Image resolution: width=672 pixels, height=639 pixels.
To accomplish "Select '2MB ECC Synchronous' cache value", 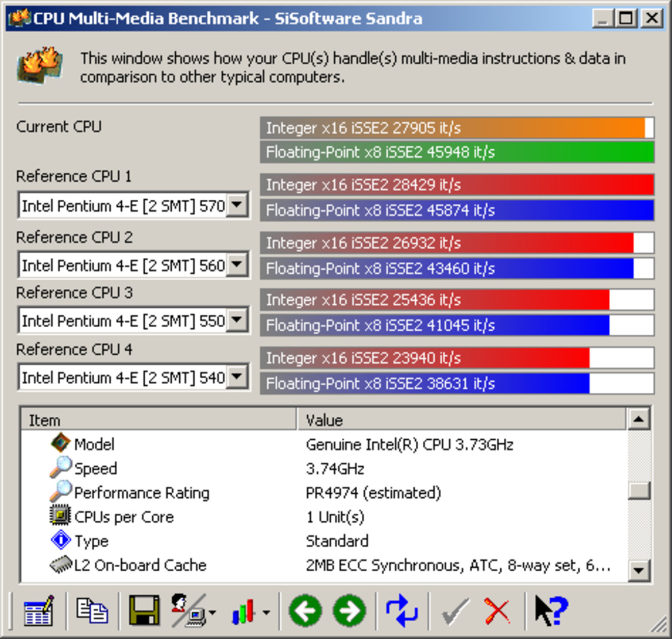I will 458,566.
